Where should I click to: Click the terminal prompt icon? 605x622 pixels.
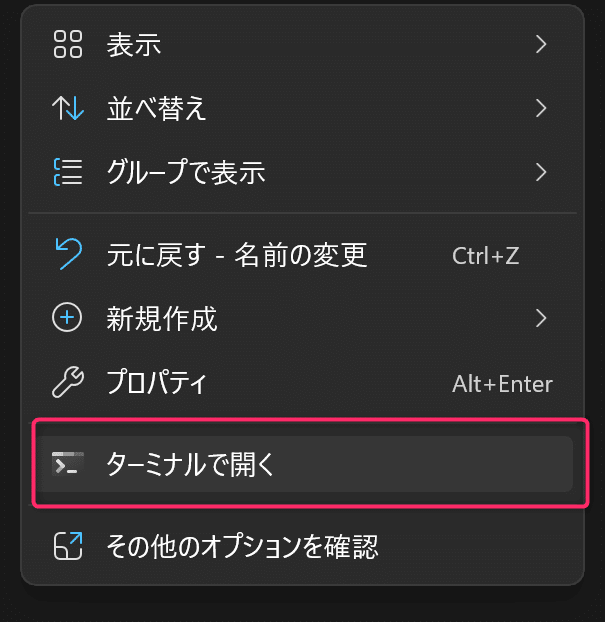(x=68, y=464)
